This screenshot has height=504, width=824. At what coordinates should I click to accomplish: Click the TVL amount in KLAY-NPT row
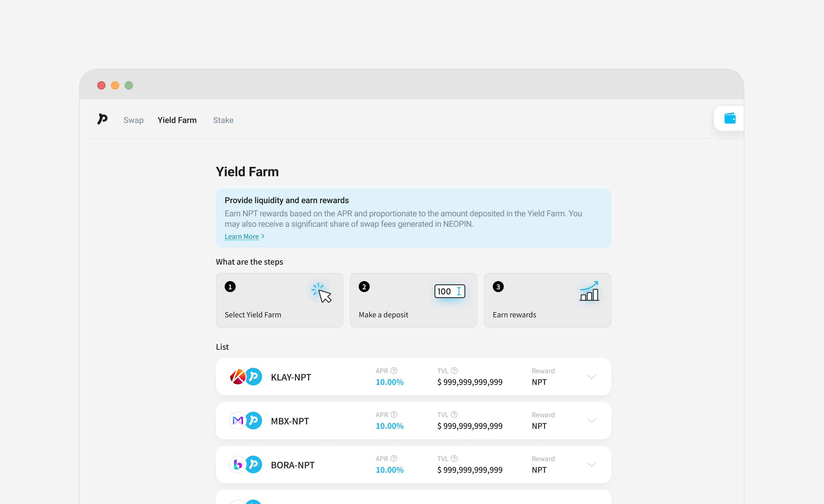[470, 382]
